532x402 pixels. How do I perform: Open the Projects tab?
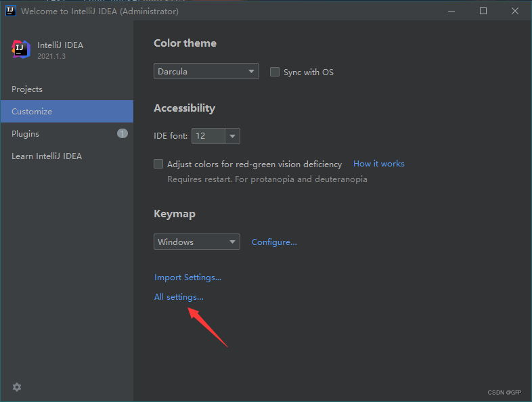point(67,89)
